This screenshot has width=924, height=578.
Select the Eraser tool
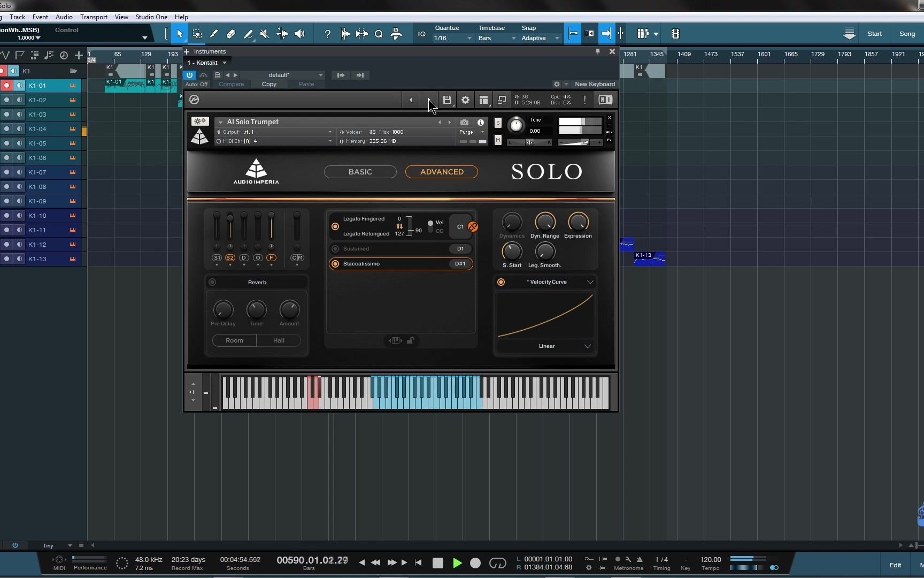pos(231,34)
